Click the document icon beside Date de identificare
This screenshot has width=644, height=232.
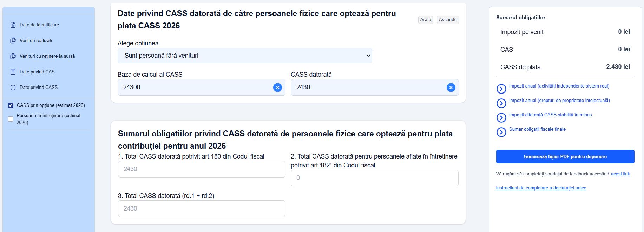coord(13,25)
